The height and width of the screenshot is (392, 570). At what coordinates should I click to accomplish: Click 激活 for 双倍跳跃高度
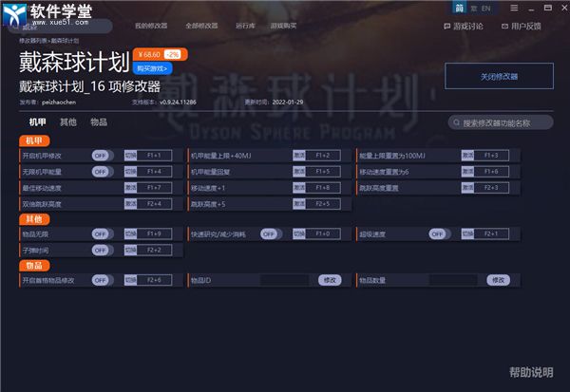[x=130, y=203]
